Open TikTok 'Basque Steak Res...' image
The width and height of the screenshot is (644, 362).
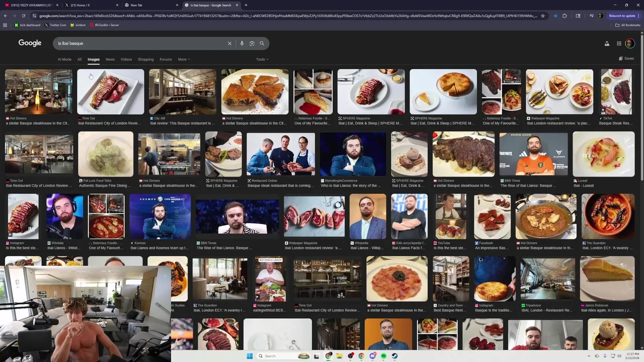point(616,92)
